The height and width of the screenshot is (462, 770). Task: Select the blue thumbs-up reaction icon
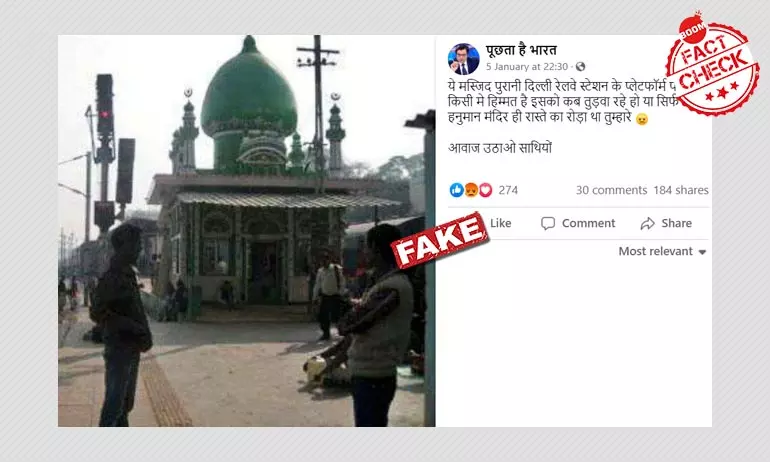coord(456,190)
